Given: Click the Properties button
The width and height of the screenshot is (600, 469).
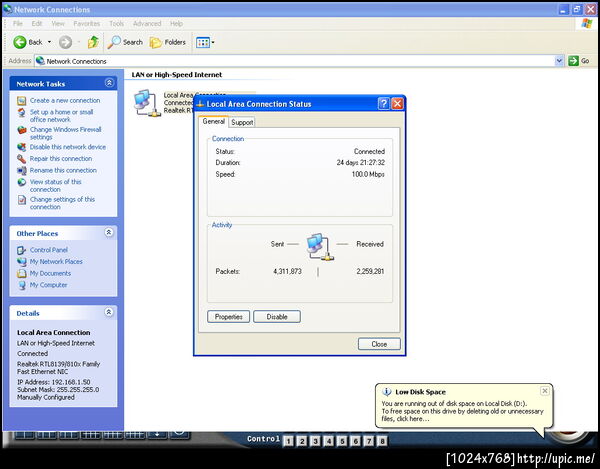Looking at the screenshot, I should [x=228, y=317].
